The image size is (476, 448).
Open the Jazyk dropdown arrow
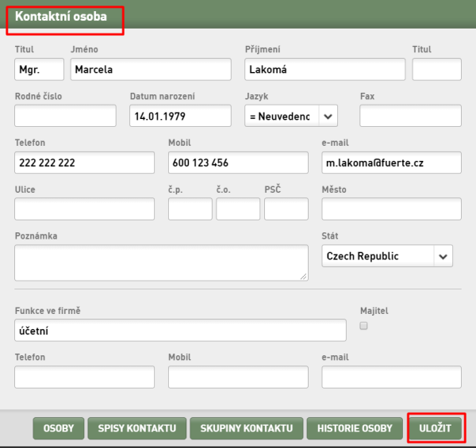click(x=328, y=117)
